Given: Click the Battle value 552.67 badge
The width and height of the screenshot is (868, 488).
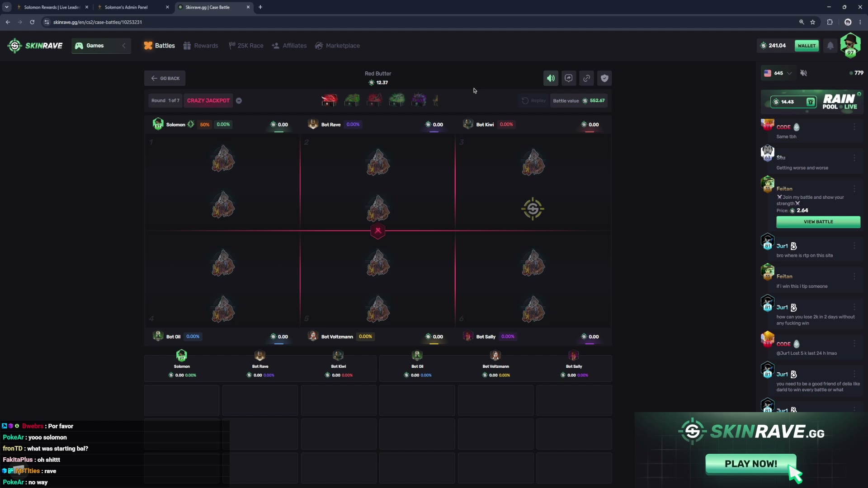Looking at the screenshot, I should click(579, 101).
